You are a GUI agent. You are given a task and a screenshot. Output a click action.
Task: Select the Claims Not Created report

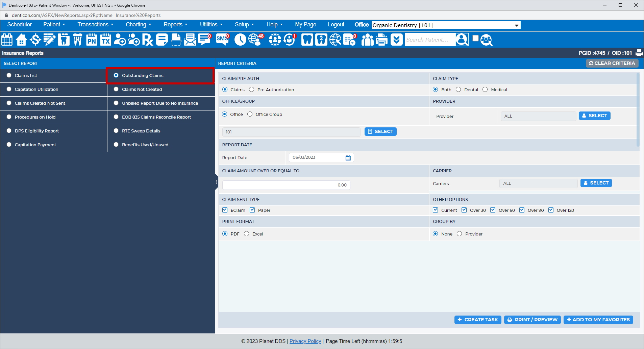116,89
